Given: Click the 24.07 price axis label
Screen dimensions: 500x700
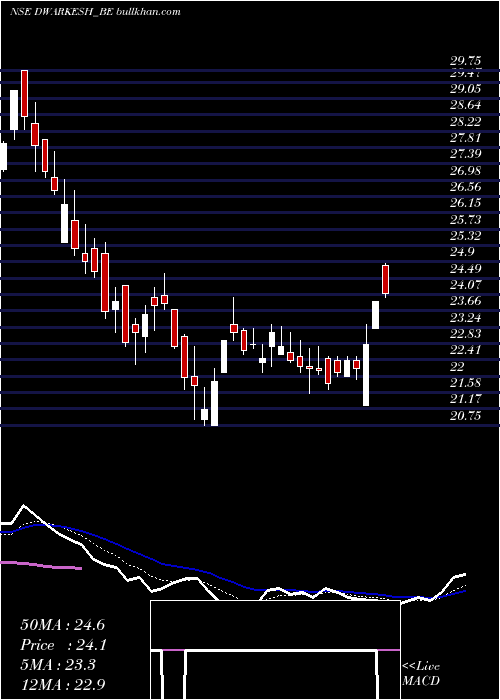Looking at the screenshot, I should coord(466,285).
